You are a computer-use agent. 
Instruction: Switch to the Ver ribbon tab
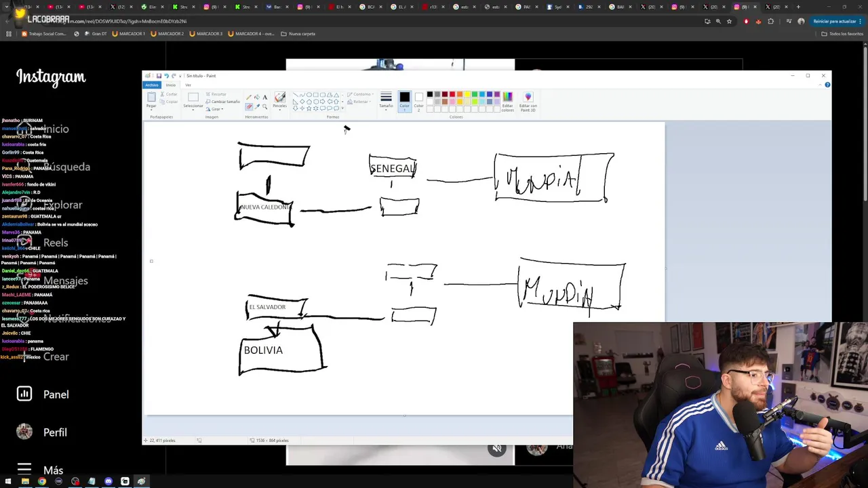[x=188, y=85]
